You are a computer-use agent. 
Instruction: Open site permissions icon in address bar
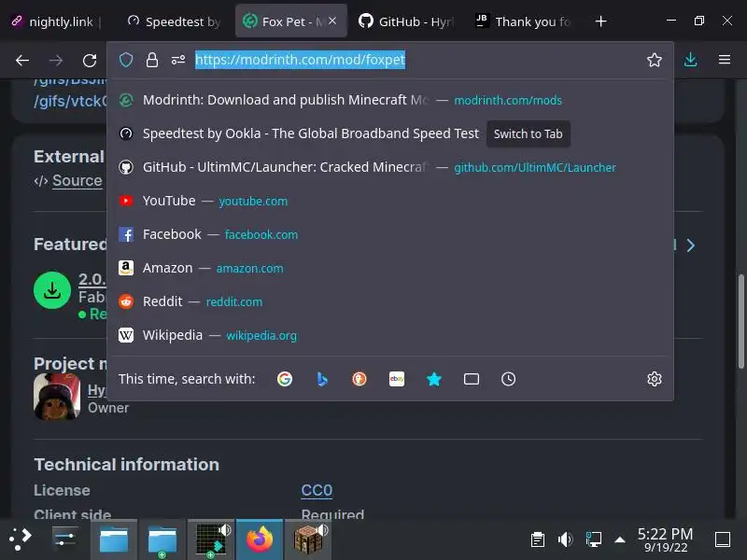[x=178, y=60]
